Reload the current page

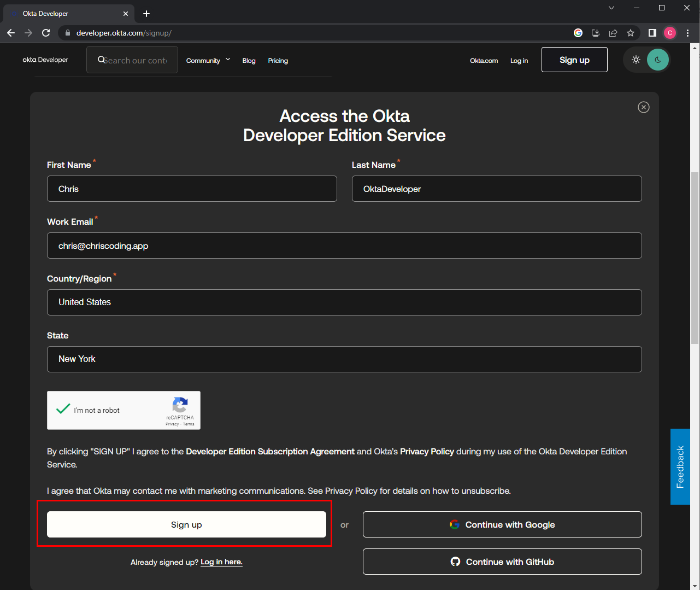point(46,33)
